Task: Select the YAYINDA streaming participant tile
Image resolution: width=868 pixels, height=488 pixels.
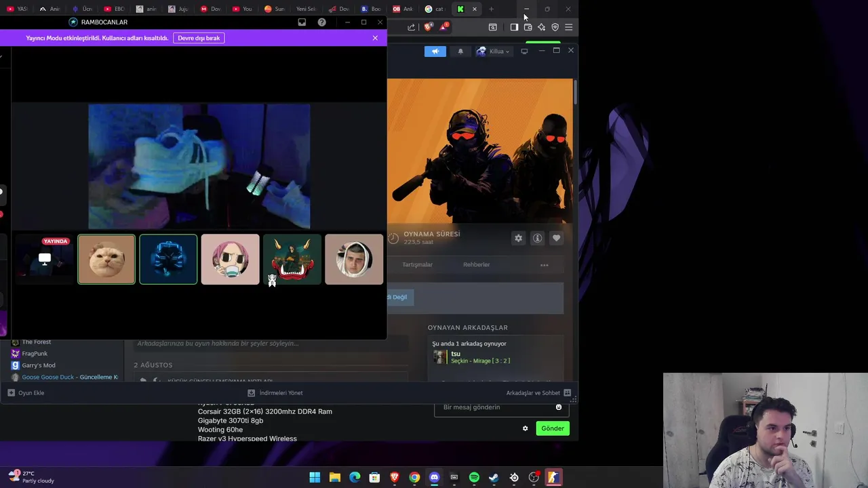Action: coord(45,260)
